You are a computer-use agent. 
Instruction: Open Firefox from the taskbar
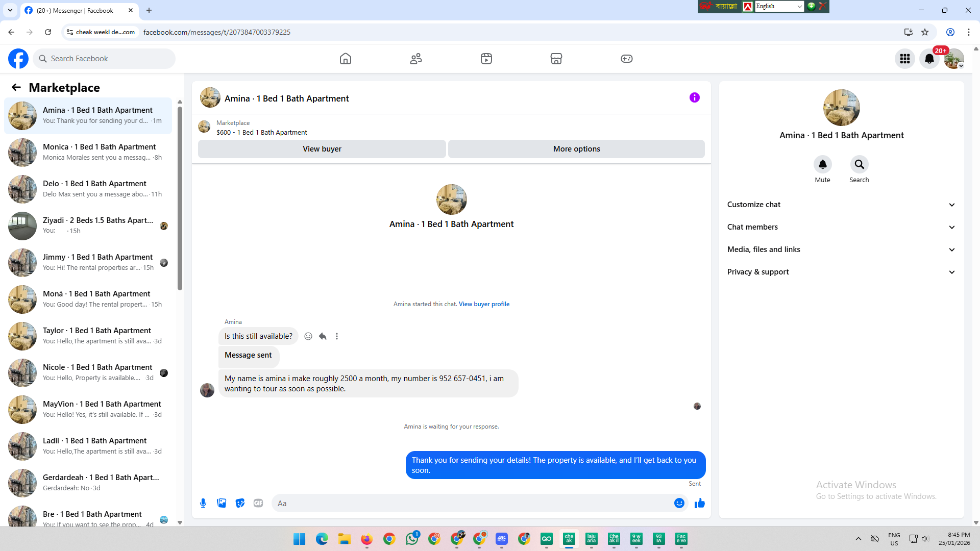coord(367,539)
